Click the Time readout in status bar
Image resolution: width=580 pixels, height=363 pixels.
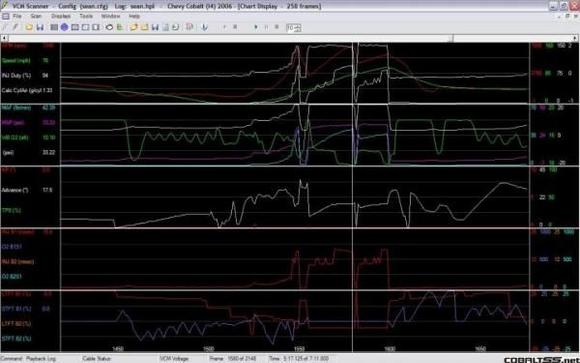click(x=299, y=359)
